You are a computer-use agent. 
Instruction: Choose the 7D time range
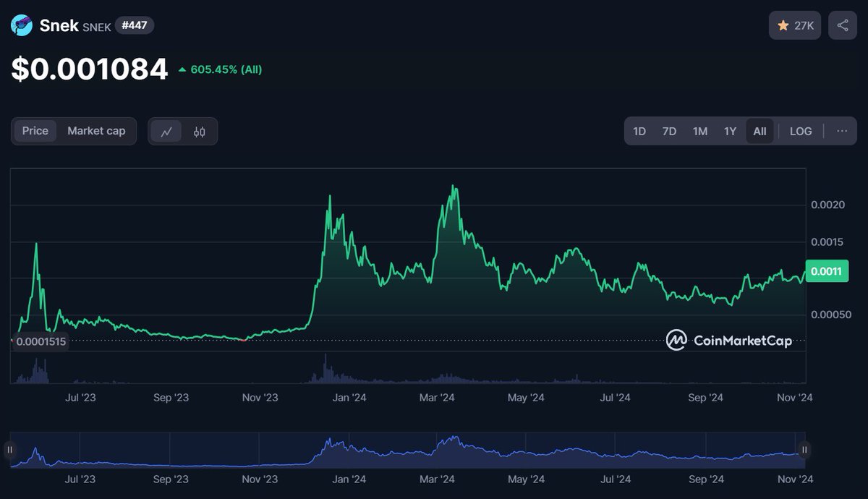[670, 132]
